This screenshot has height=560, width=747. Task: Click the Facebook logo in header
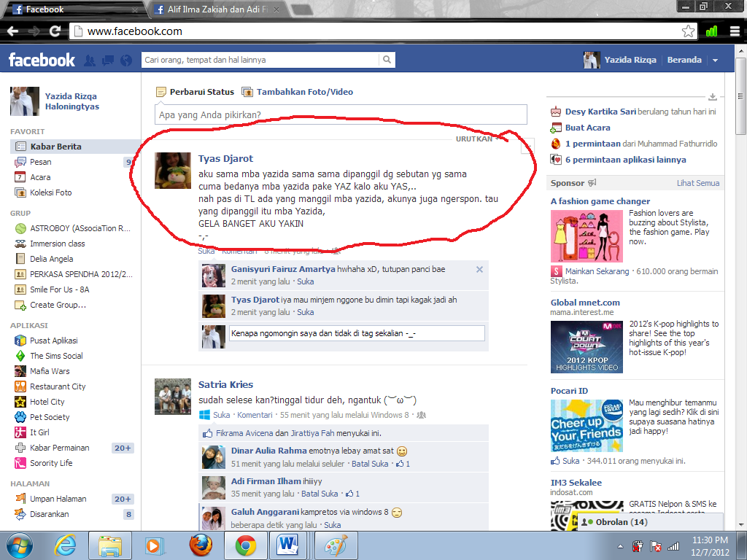(42, 60)
